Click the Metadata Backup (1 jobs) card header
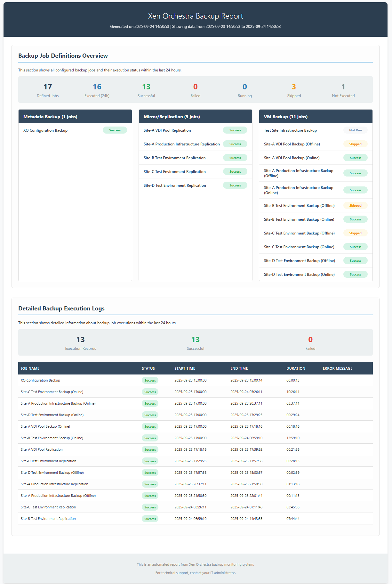Image resolution: width=392 pixels, height=584 pixels. pos(75,117)
